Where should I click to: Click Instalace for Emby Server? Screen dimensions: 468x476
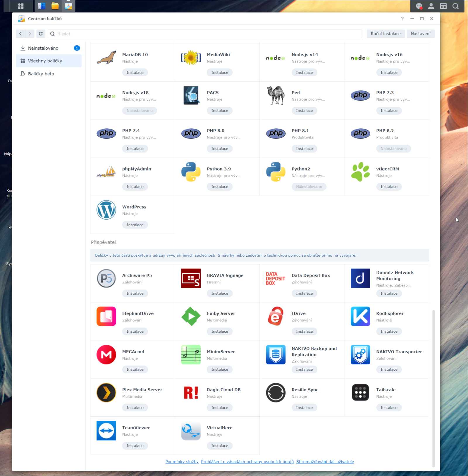point(220,331)
